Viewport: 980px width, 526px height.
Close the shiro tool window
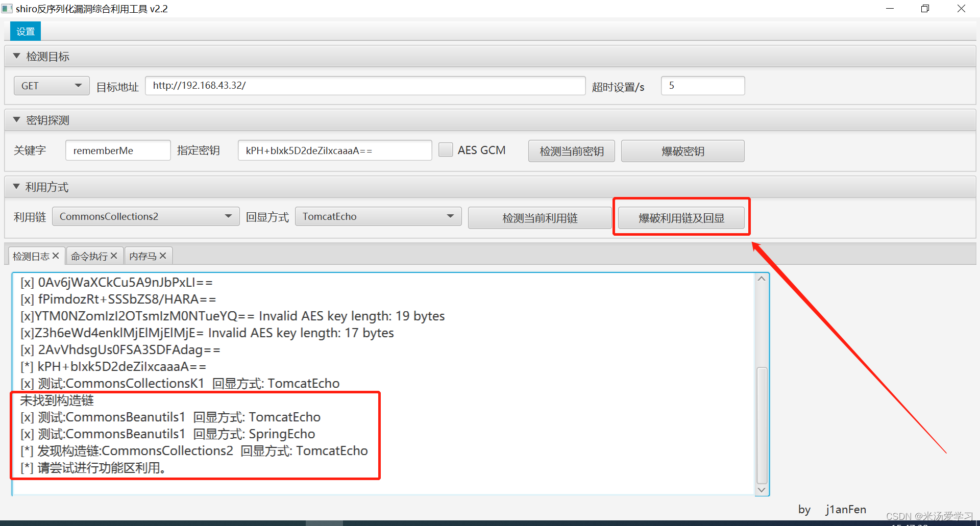[x=961, y=9]
